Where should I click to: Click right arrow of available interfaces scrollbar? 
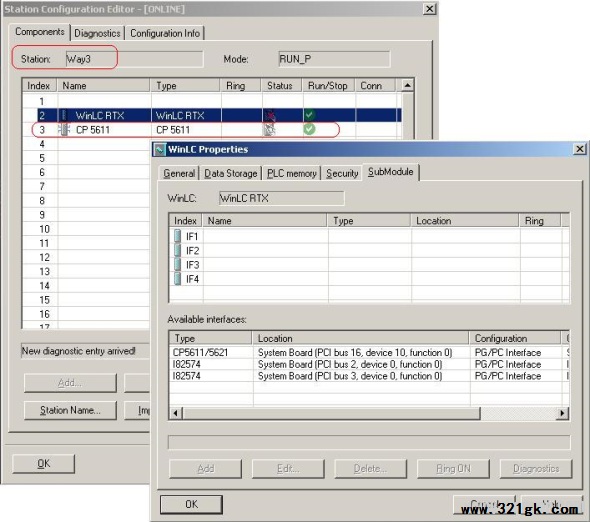[x=562, y=413]
